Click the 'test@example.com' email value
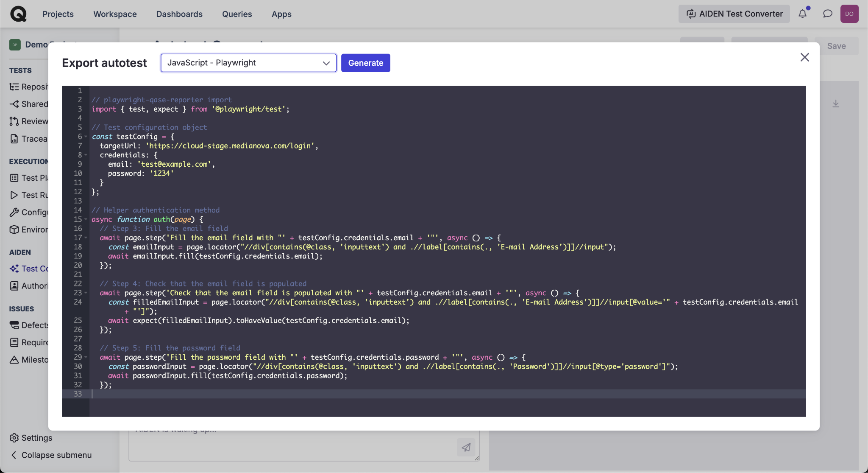The width and height of the screenshot is (868, 473). coord(174,164)
